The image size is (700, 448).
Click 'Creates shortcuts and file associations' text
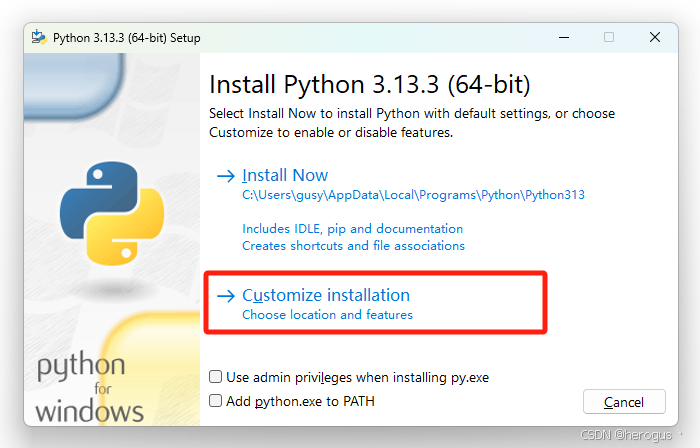tap(353, 246)
